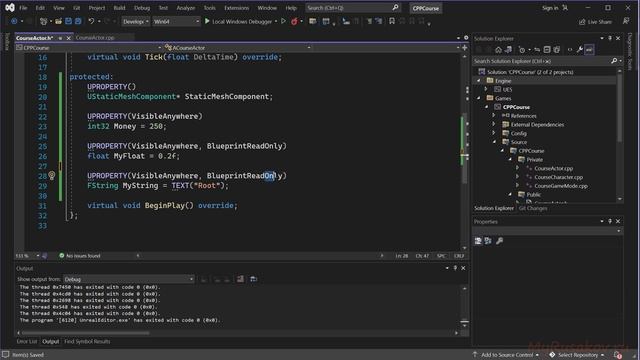Image resolution: width=640 pixels, height=360 pixels.
Task: Click the Save icon in the toolbar
Action: coord(68,21)
